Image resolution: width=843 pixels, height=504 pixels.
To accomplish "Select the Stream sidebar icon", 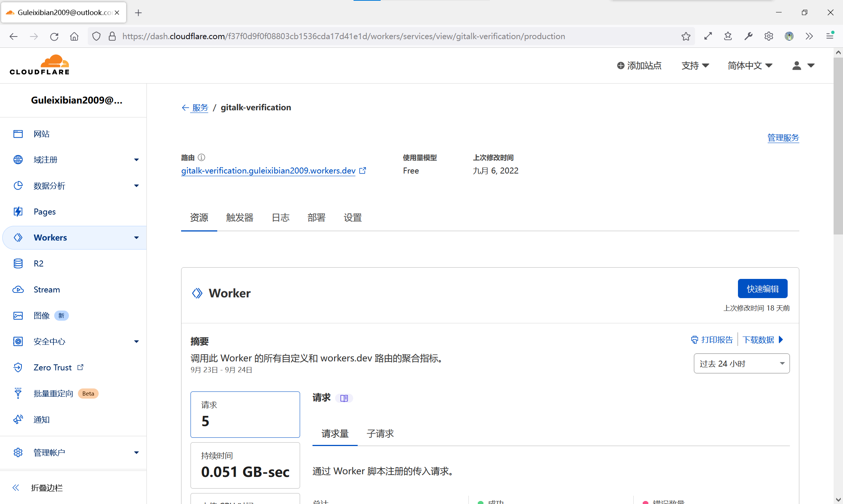I will pyautogui.click(x=18, y=289).
